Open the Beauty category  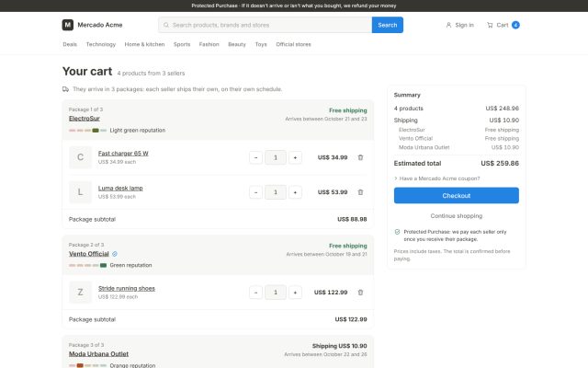[x=237, y=44]
